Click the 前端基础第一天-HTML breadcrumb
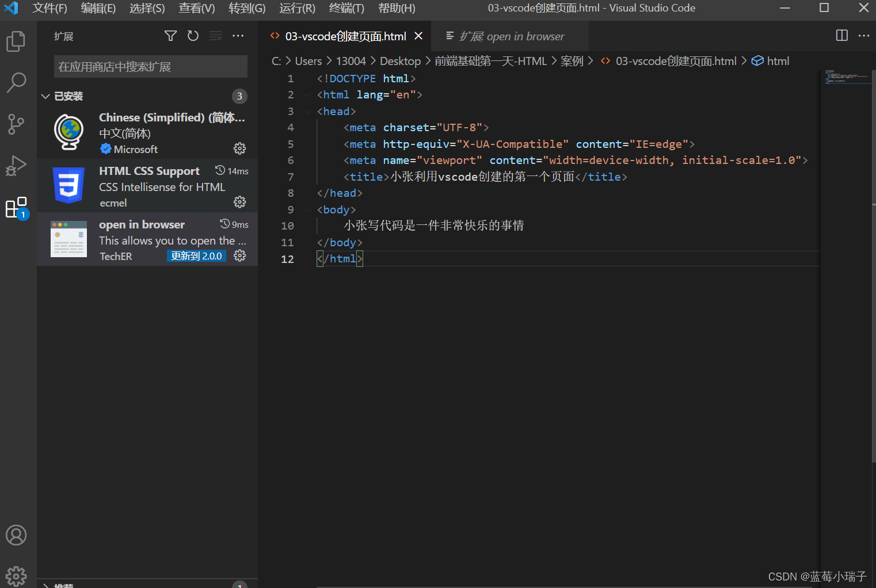Screen dimensions: 876x588 pos(490,61)
